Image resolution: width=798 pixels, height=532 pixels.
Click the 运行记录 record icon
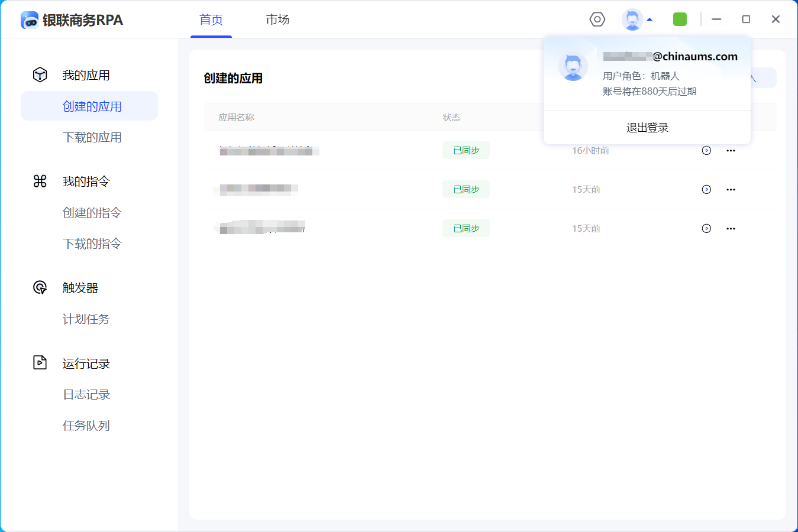point(40,362)
